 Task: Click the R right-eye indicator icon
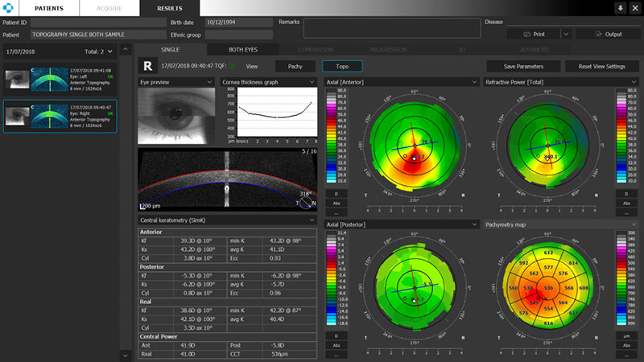point(147,66)
